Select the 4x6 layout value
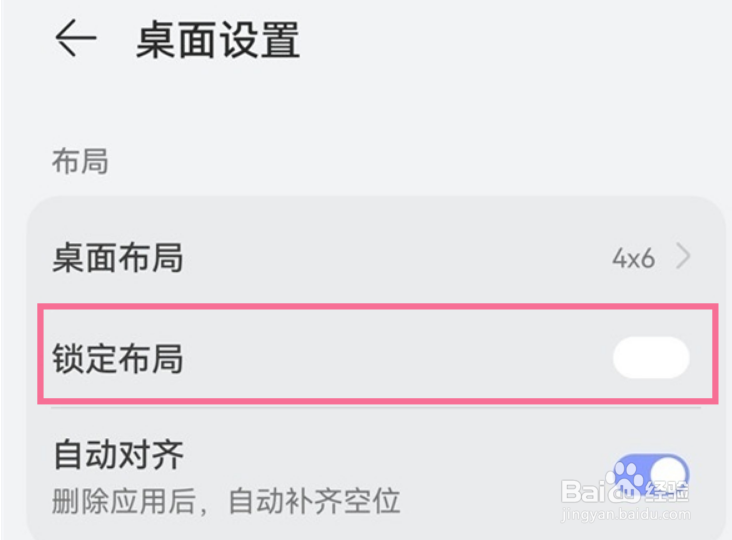732x540 pixels. [633, 258]
